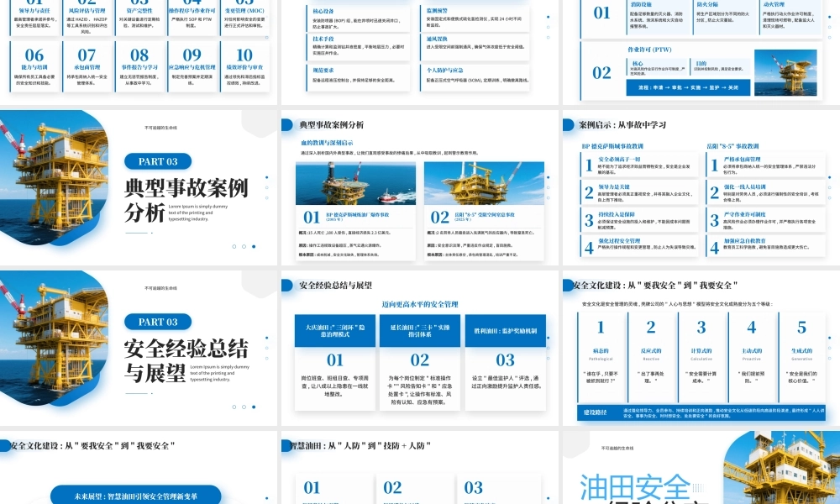Click the 延长油田 blue header box

tap(419, 330)
